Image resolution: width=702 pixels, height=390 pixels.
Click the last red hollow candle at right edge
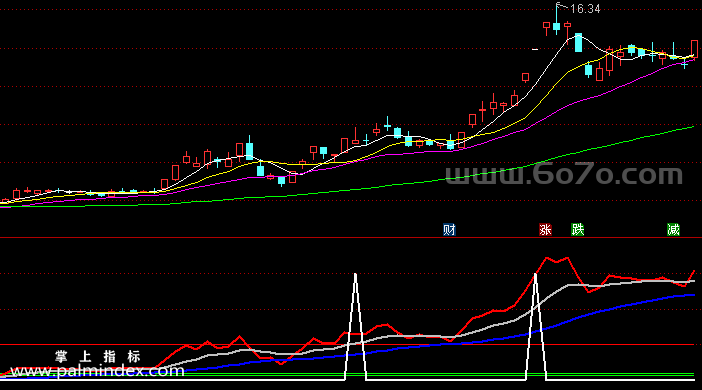(694, 48)
